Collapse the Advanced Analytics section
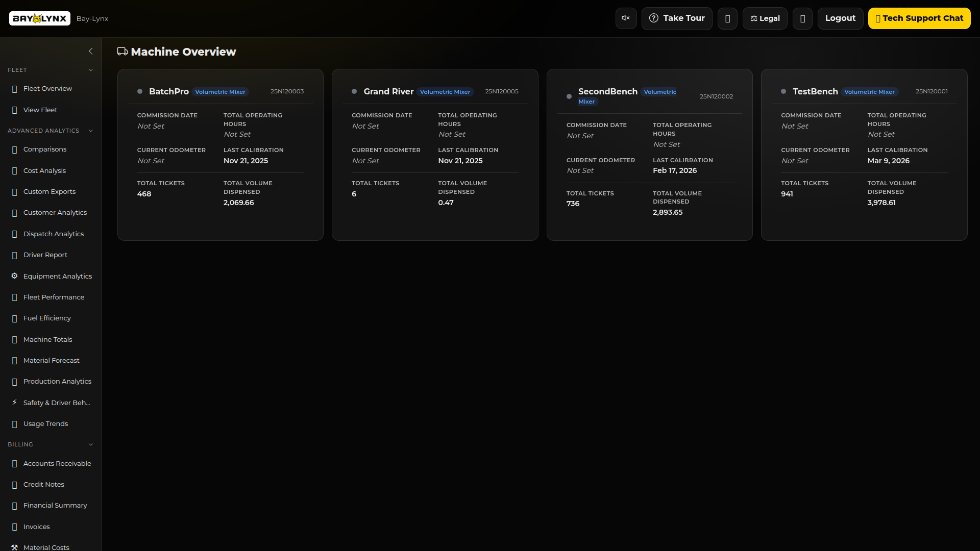This screenshot has width=980, height=551. coord(91,131)
